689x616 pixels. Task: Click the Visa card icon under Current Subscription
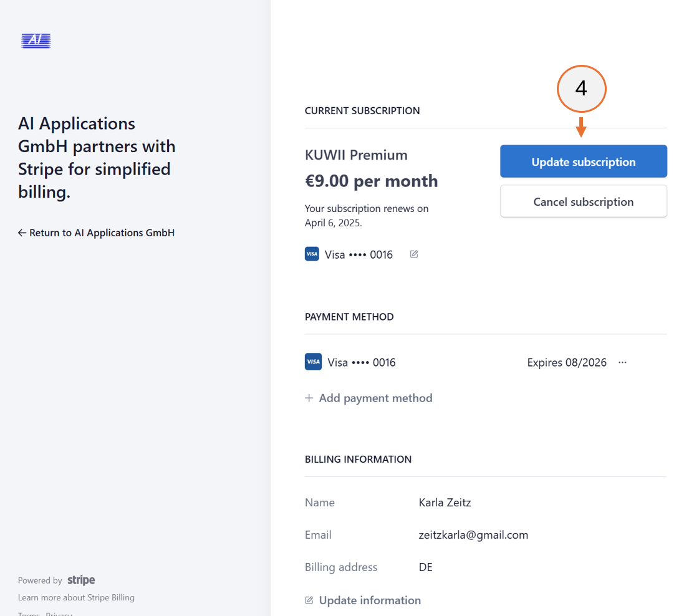[x=312, y=254]
